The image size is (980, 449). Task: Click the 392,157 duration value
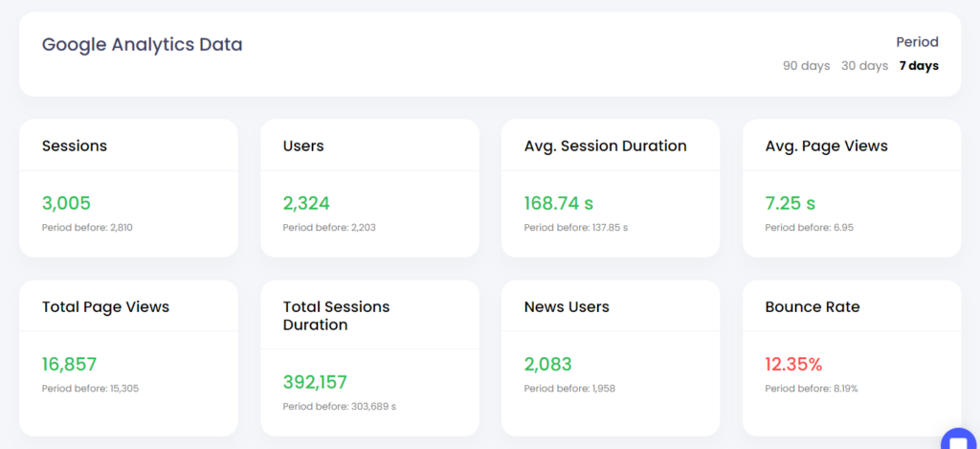314,382
